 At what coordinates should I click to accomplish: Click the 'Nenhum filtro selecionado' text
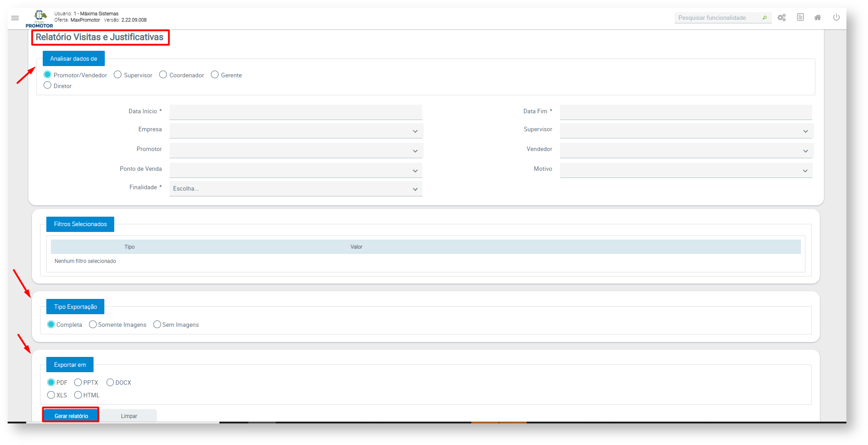(85, 261)
